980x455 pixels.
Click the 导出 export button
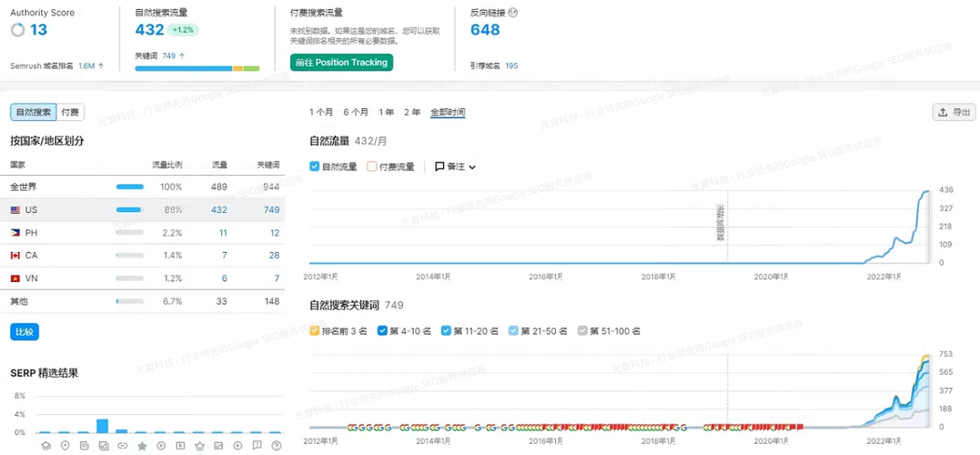(x=954, y=113)
